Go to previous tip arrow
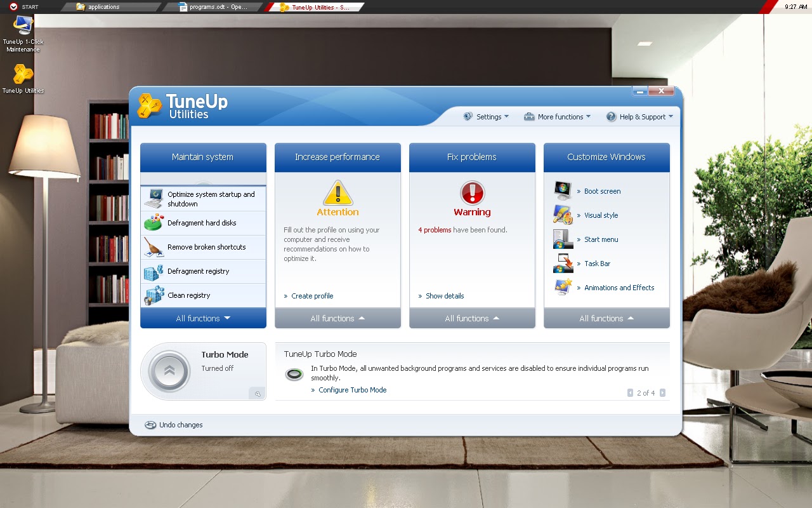 [630, 393]
